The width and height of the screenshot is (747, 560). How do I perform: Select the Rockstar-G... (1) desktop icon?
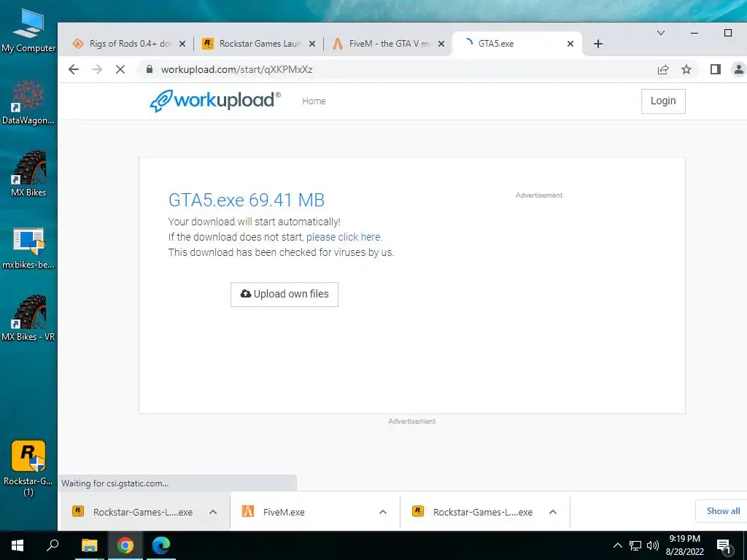pos(28,468)
